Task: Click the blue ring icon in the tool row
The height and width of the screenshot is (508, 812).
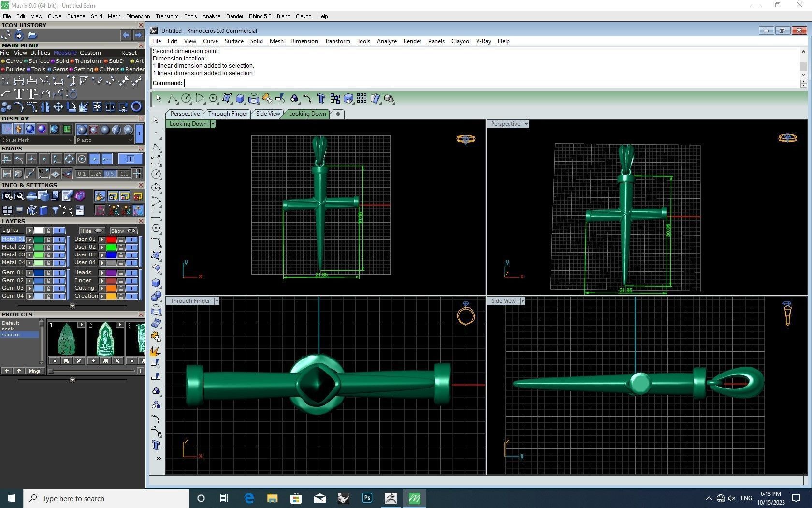Action: (x=136, y=106)
